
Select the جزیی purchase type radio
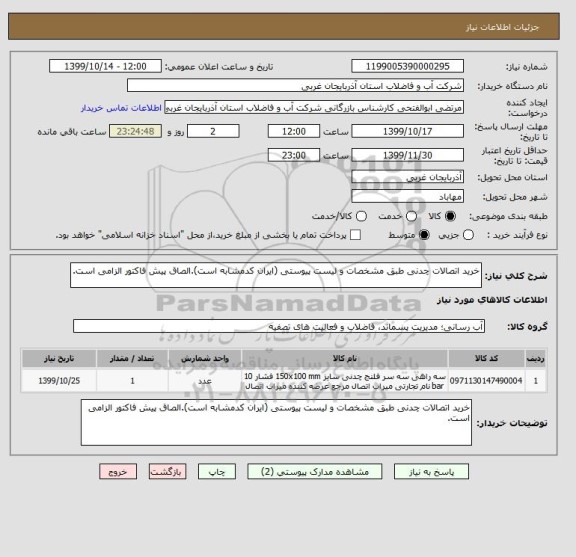point(468,235)
